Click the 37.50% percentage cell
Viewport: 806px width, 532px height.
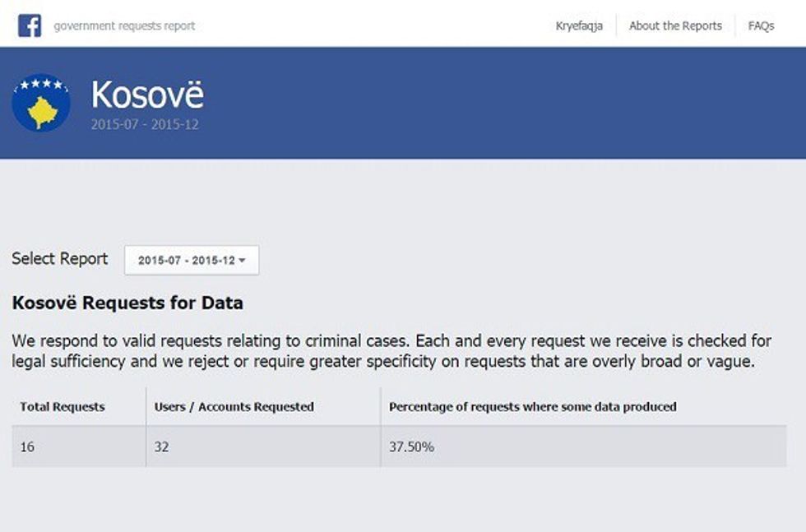pos(411,447)
